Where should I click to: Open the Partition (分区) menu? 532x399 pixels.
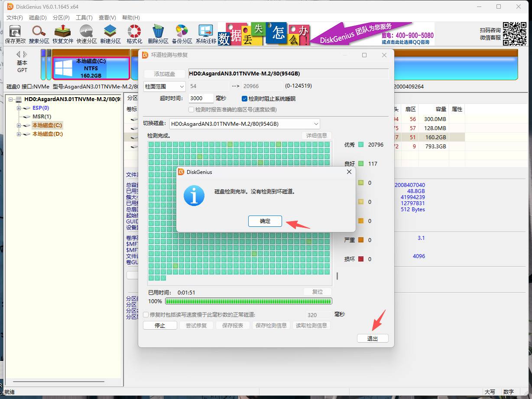61,18
